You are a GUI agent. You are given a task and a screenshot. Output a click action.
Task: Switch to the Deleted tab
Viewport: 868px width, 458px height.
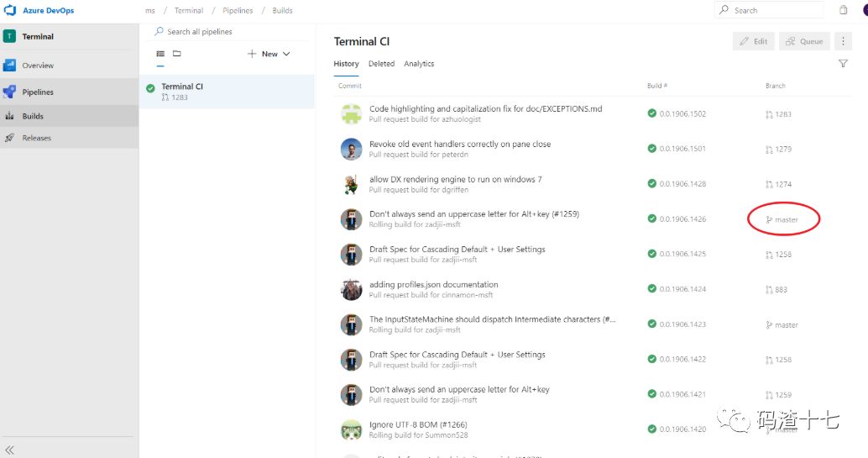coord(381,64)
